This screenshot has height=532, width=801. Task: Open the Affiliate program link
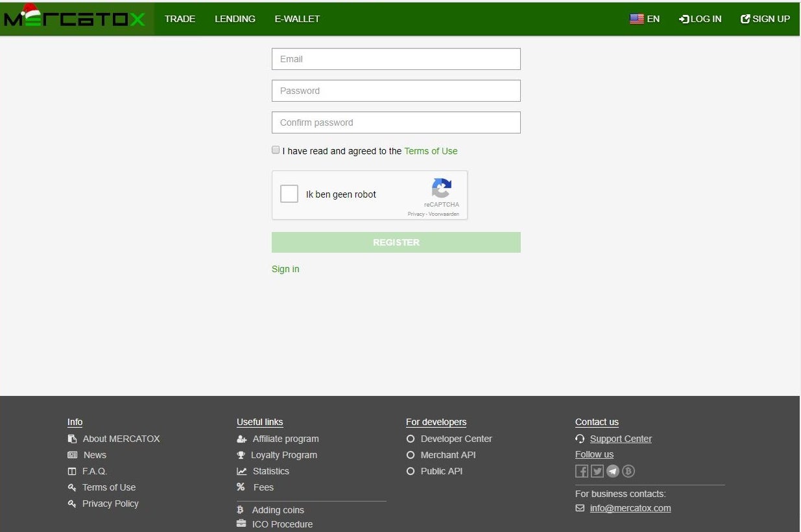coord(285,439)
